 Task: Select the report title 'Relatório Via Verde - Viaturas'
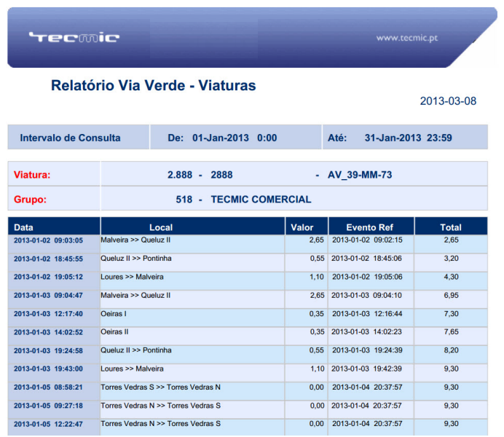[154, 85]
